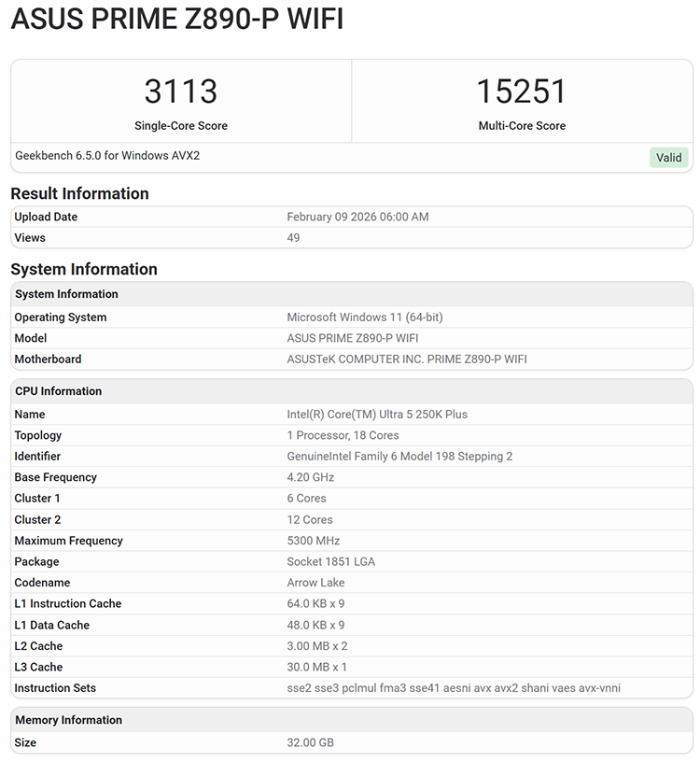Viewport: 700px width, 762px height.
Task: Click the Model row label
Action: click(x=31, y=338)
